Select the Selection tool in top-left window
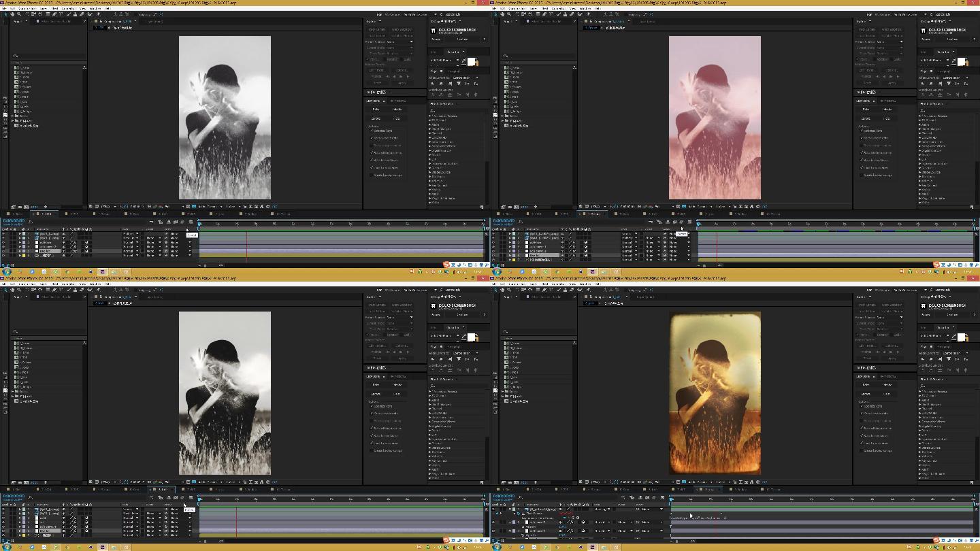Image resolution: width=980 pixels, height=551 pixels. (x=5, y=14)
